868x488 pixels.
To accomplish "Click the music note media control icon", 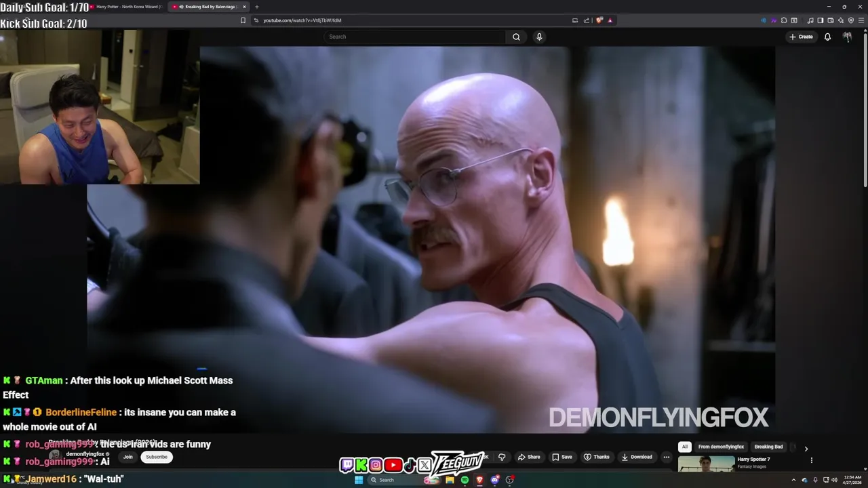I will 810,20.
